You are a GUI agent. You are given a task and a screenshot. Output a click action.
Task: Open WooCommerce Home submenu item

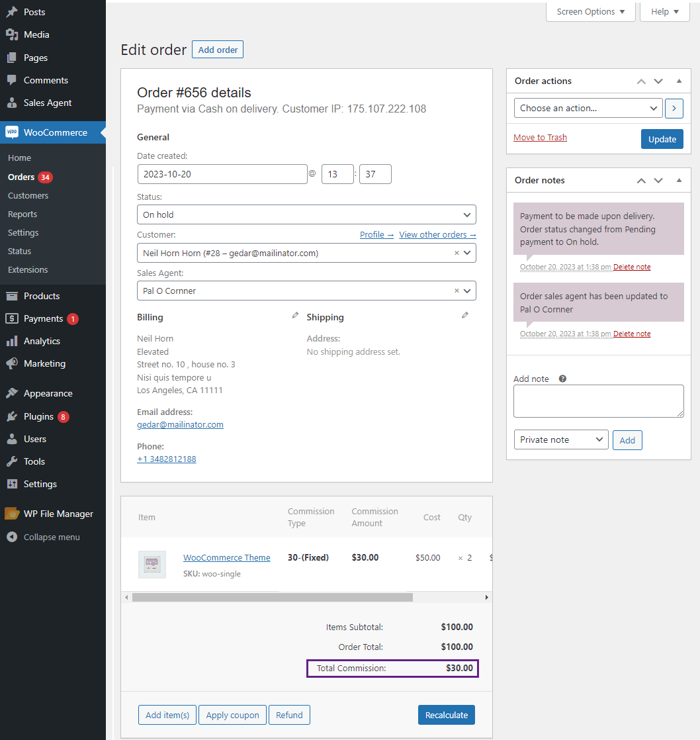click(x=19, y=158)
